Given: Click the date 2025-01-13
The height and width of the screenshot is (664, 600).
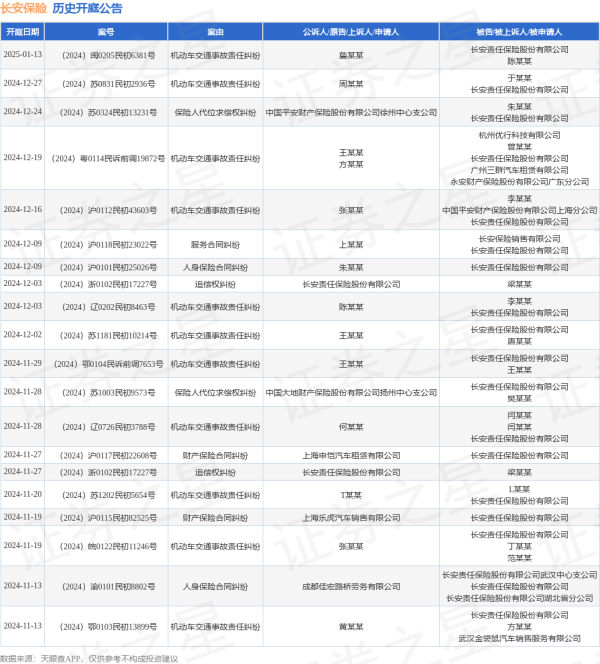Looking at the screenshot, I should (22, 55).
